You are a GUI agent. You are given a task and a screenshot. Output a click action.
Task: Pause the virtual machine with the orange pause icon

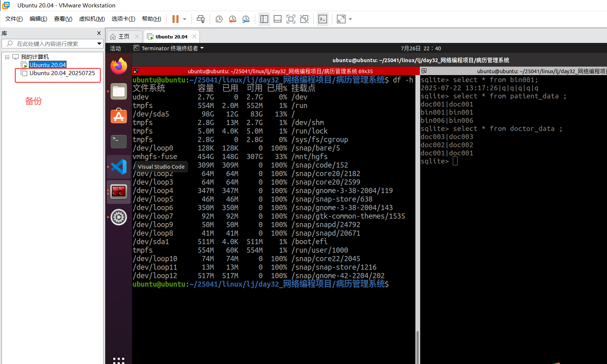[x=175, y=19]
